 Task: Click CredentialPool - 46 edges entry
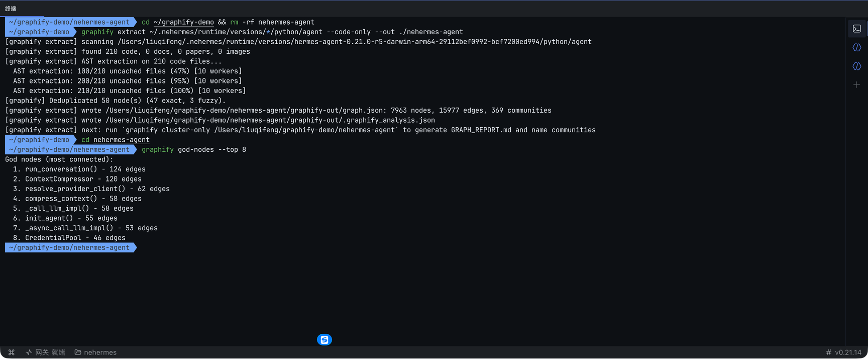69,238
